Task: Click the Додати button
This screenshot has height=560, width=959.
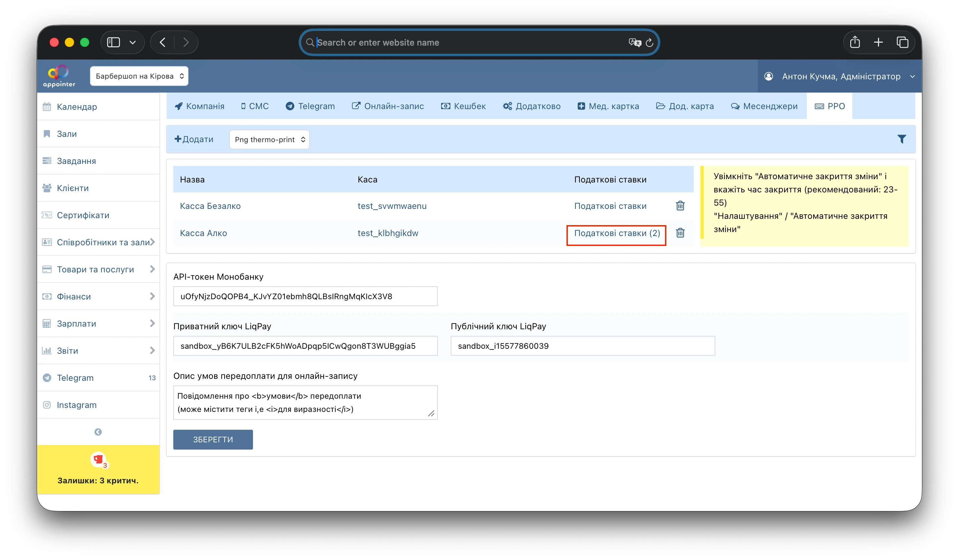Action: (194, 139)
